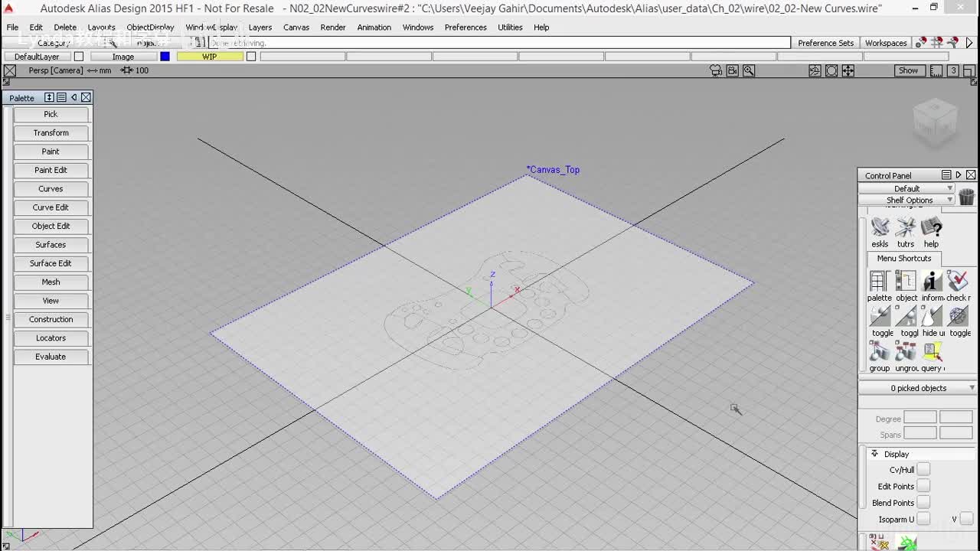This screenshot has height=551, width=980.
Task: Open the Surfaces palette section
Action: click(51, 245)
